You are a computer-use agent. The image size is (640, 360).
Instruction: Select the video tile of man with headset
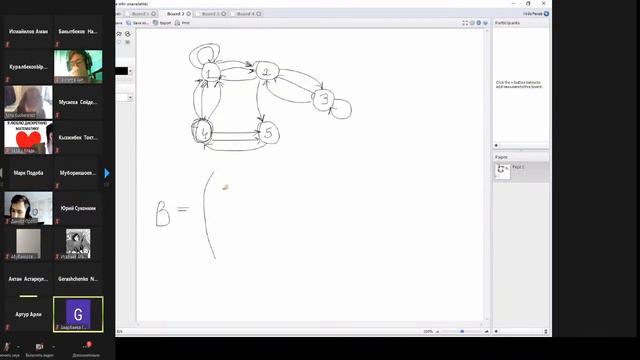pos(28,208)
